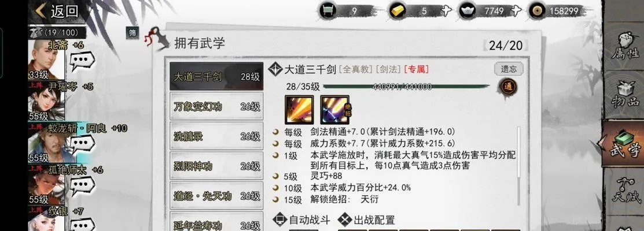This screenshot has width=644, height=231.
Task: Open the 天赋 talents tab
Action: pos(624,192)
